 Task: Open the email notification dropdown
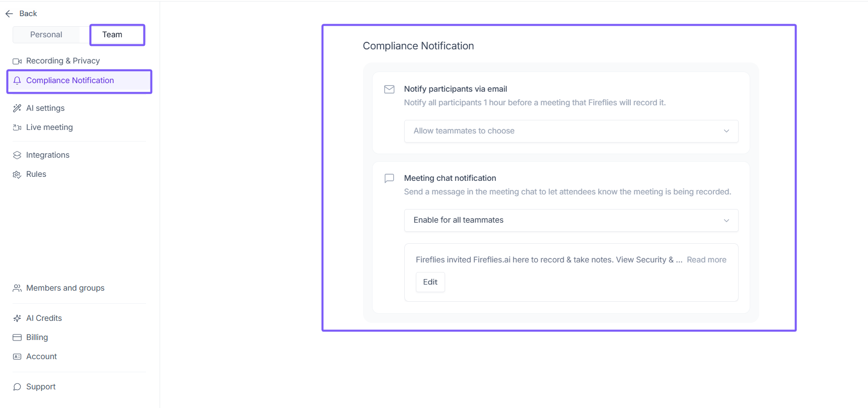[571, 131]
